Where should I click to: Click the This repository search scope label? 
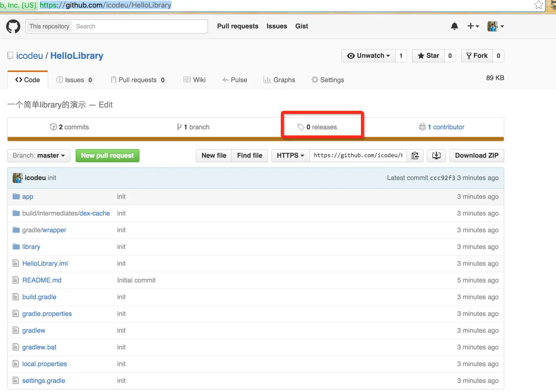[x=49, y=26]
